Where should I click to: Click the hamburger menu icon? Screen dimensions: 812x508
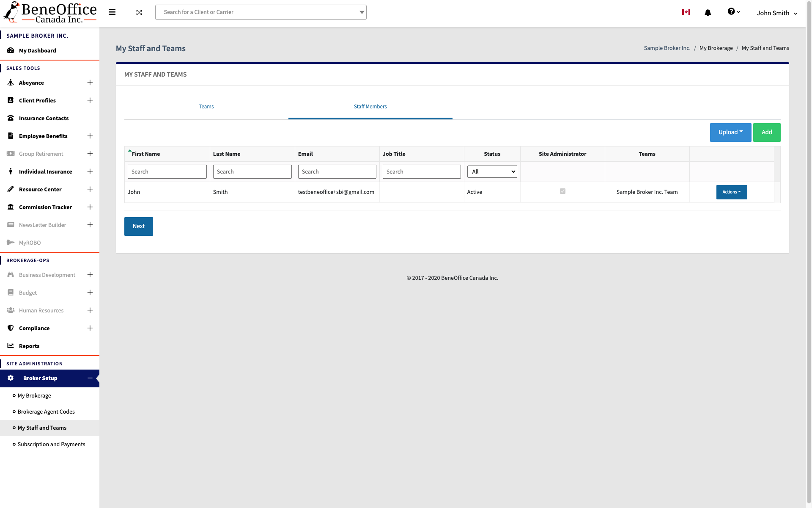coord(112,12)
